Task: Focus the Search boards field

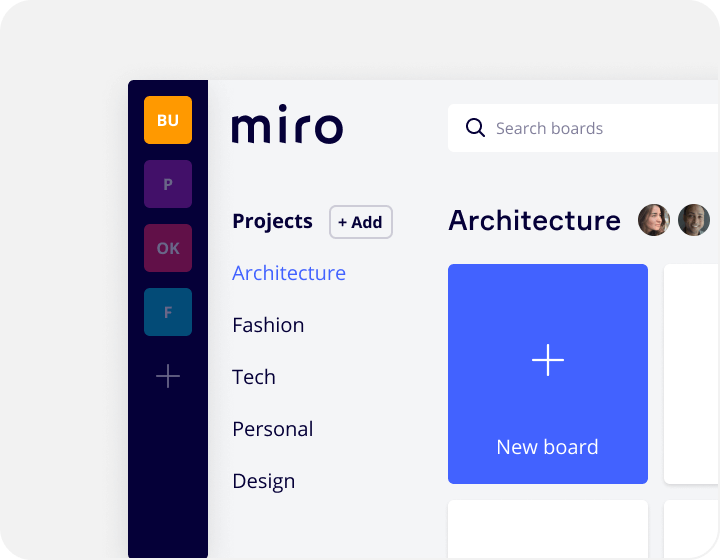Action: click(x=584, y=128)
